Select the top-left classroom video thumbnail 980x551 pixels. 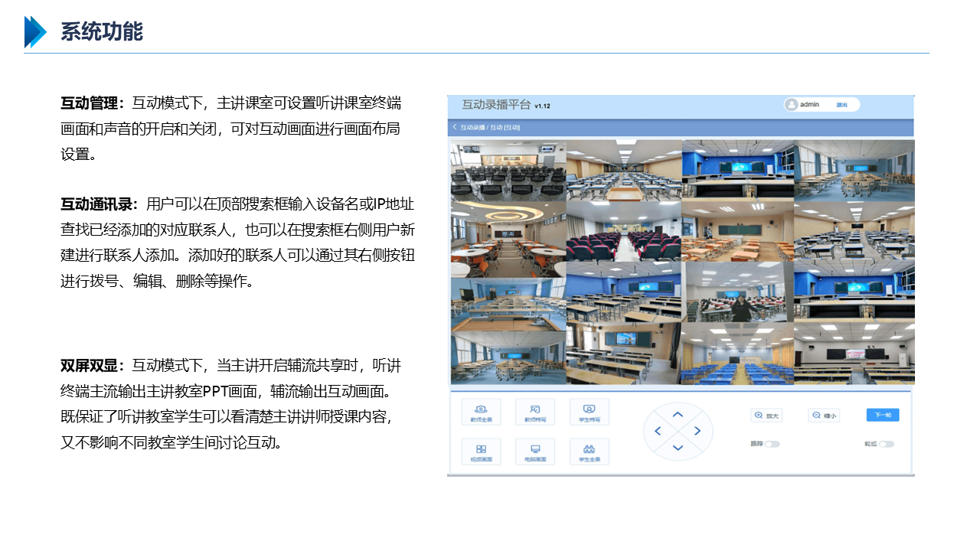(508, 170)
